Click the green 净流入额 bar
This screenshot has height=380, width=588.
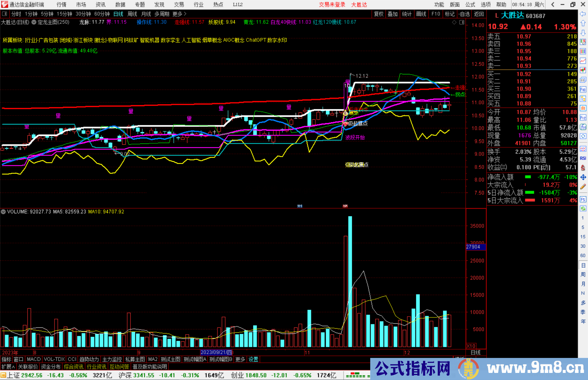[x=528, y=177]
